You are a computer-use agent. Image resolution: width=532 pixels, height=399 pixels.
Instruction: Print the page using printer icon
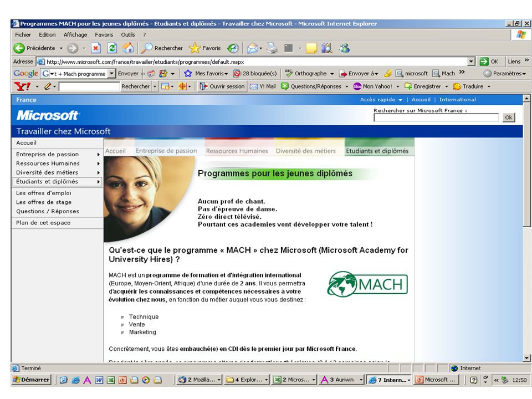272,49
